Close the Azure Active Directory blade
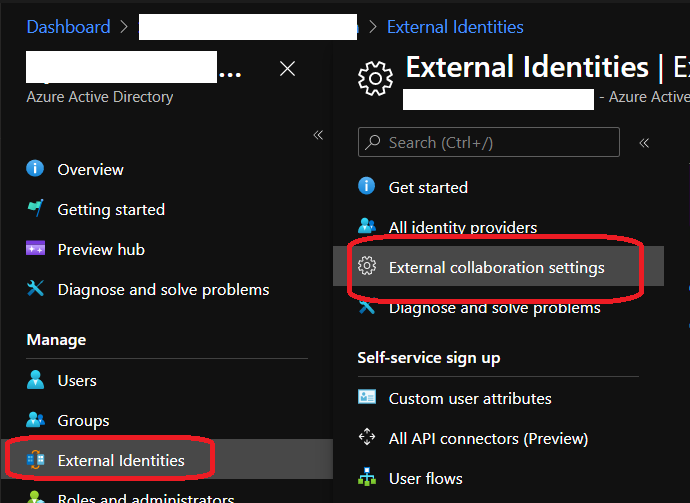Screen dimensions: 690x503 point(287,69)
